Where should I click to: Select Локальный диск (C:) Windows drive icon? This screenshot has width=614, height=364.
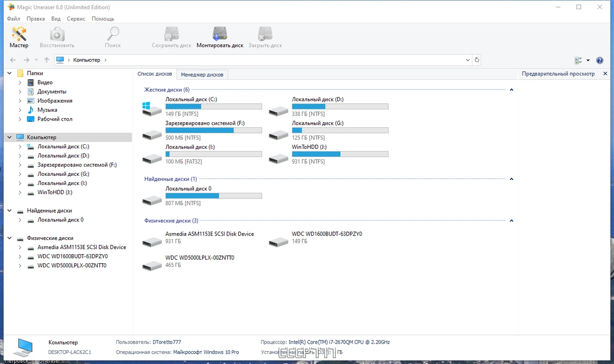pyautogui.click(x=152, y=107)
